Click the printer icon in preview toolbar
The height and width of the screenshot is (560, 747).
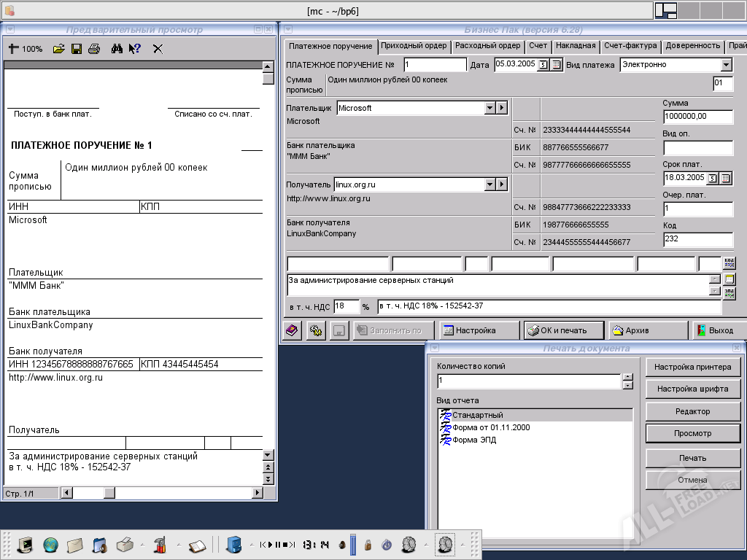click(x=94, y=49)
